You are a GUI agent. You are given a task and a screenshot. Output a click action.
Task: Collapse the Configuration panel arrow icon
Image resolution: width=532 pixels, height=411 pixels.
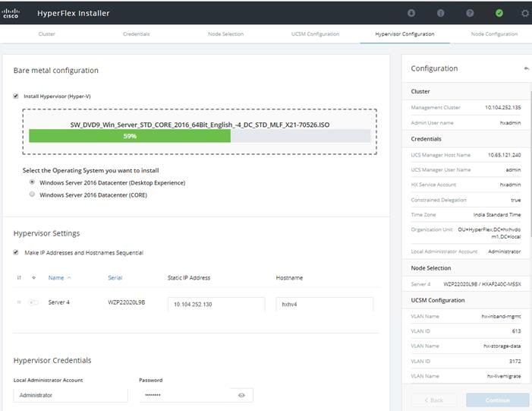tap(526, 68)
